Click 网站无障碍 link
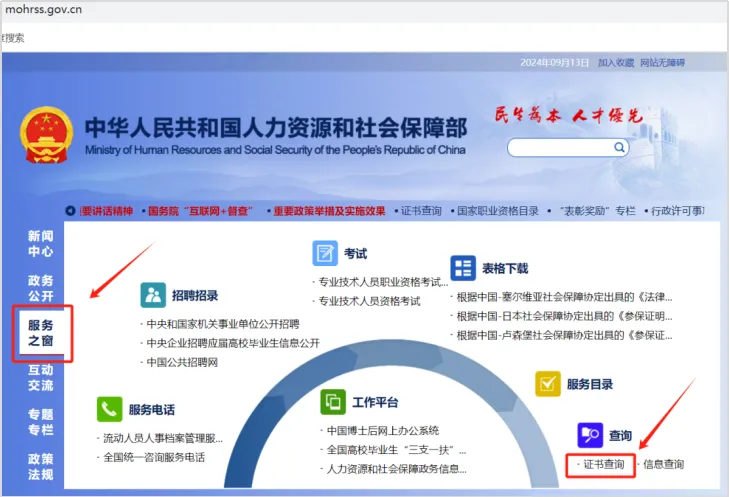The image size is (729, 497). click(663, 62)
